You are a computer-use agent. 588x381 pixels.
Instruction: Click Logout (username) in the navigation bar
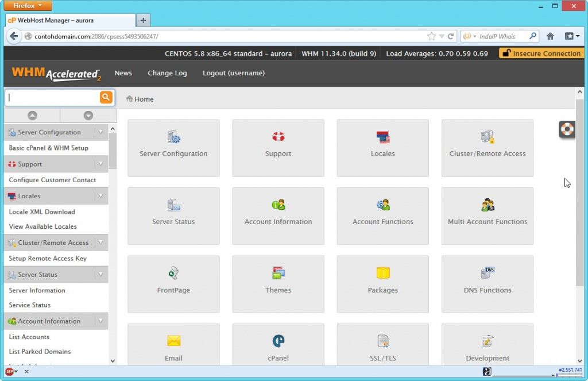233,73
